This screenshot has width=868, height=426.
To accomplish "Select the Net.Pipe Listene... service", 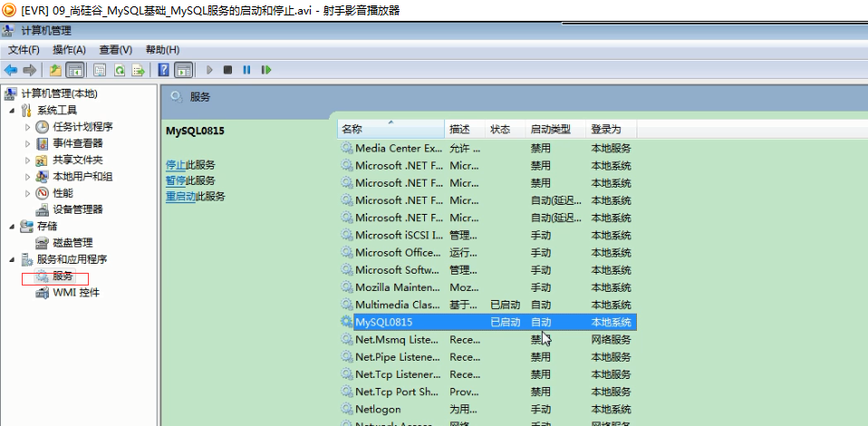I will point(398,357).
